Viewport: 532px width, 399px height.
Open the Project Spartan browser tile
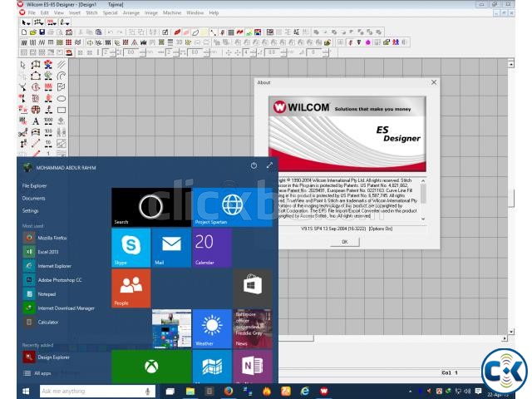232,206
